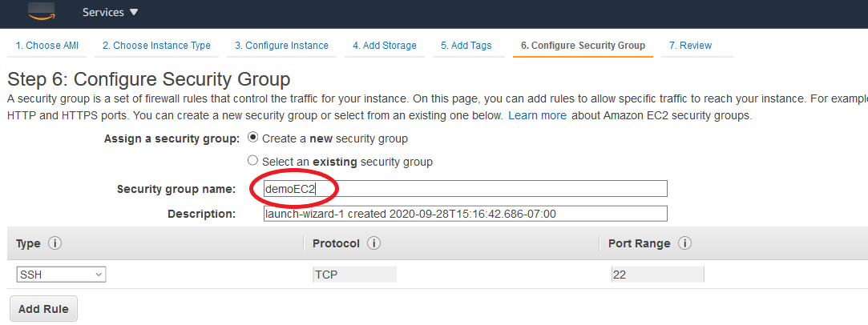Open the SSH rule type dropdown
The width and height of the screenshot is (868, 325).
tap(61, 275)
